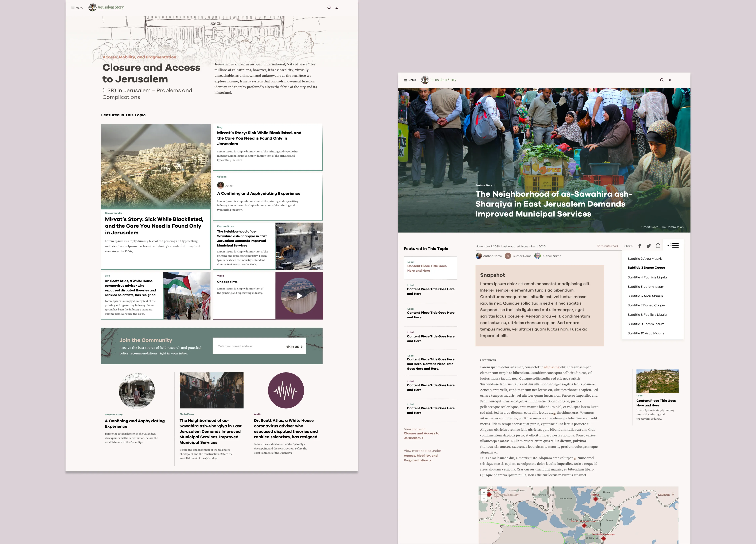Open search on the article page header
This screenshot has width=756, height=544.
tap(662, 80)
